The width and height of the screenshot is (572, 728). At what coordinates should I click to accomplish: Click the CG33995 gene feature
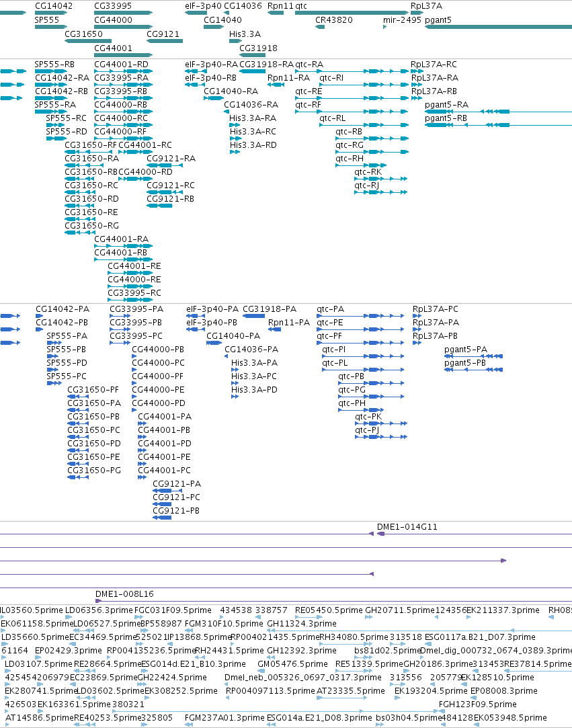click(x=123, y=13)
